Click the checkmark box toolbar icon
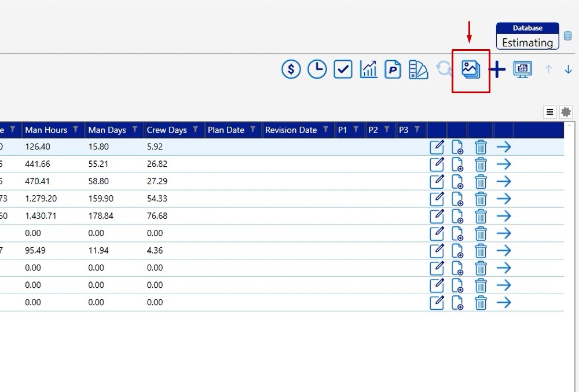Screen dimensions: 579x392 [x=343, y=69]
